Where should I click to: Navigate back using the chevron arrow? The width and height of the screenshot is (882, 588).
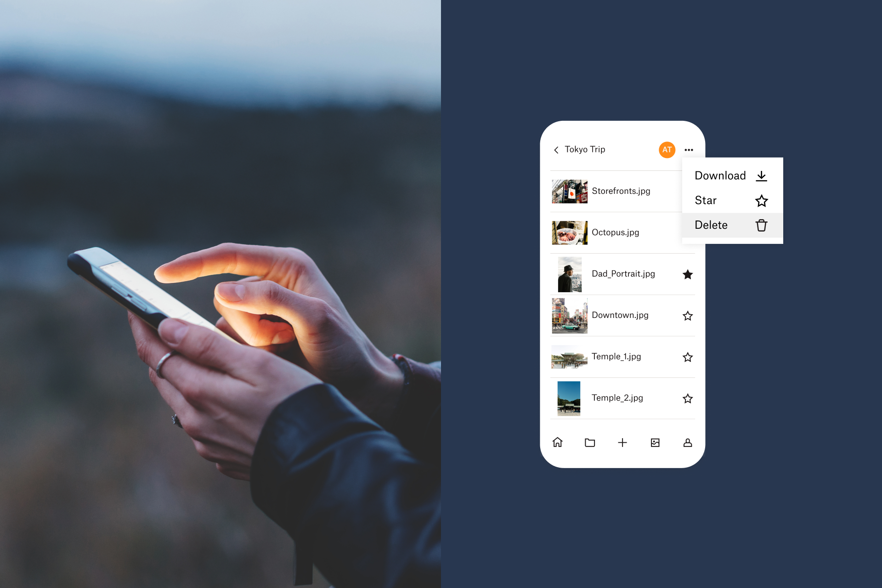pyautogui.click(x=556, y=149)
